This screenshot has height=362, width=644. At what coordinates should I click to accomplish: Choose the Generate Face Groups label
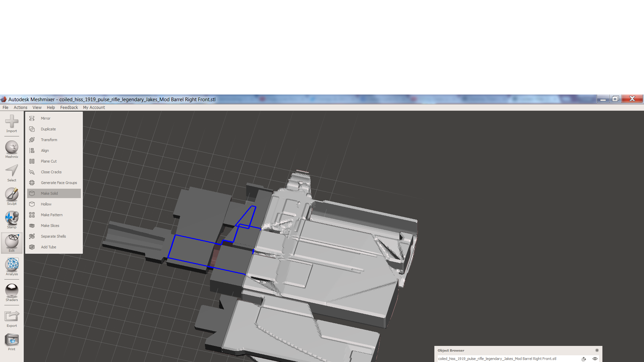[59, 183]
